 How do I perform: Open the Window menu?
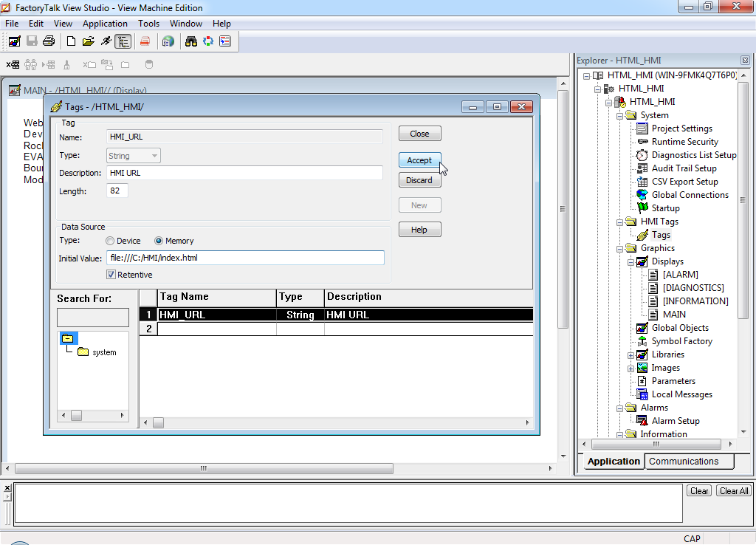[x=185, y=24]
